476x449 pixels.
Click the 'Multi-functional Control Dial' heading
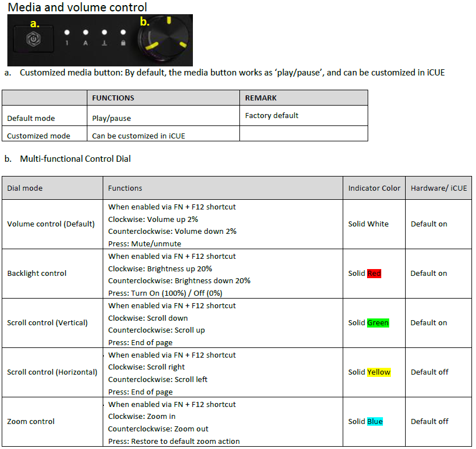pos(75,158)
